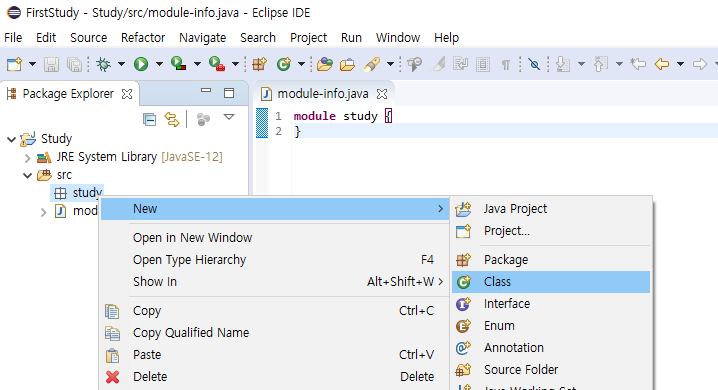Select Open Type Hierarchy in context menu
The height and width of the screenshot is (390, 718).
(275, 260)
